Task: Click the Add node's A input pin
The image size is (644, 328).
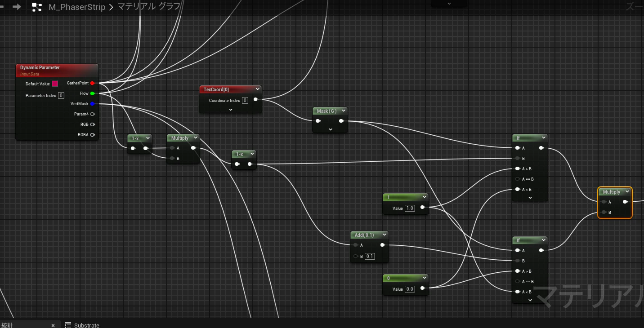Action: click(355, 245)
